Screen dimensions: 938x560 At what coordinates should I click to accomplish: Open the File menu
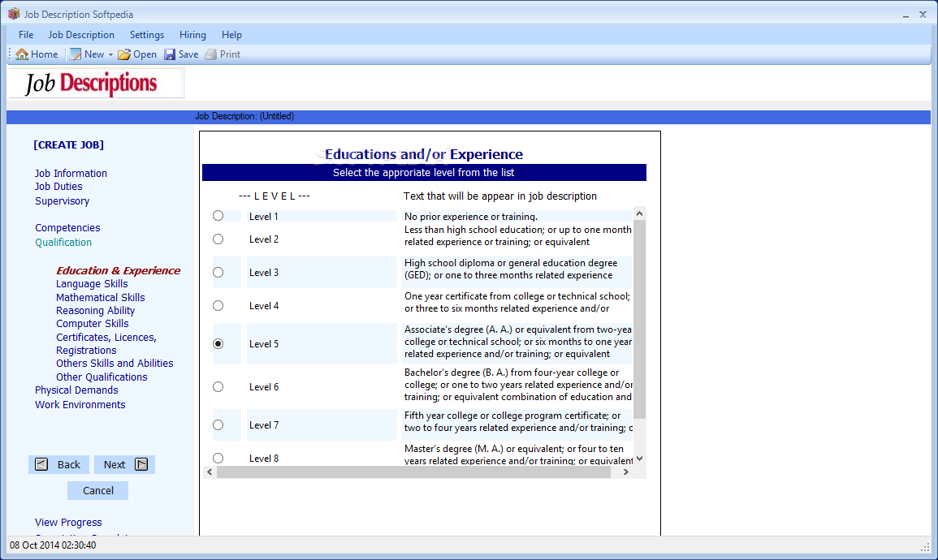pyautogui.click(x=26, y=35)
